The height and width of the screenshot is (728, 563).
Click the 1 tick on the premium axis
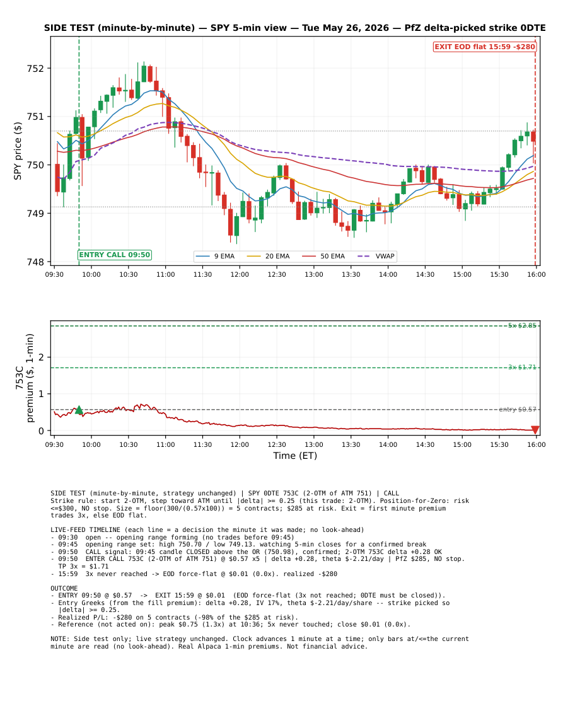coord(42,394)
